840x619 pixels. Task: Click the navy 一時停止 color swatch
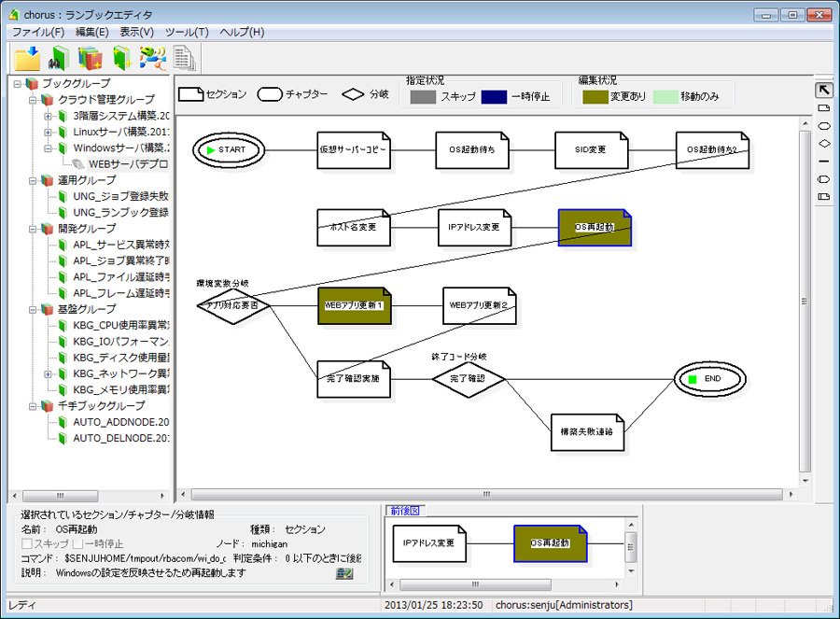point(494,97)
